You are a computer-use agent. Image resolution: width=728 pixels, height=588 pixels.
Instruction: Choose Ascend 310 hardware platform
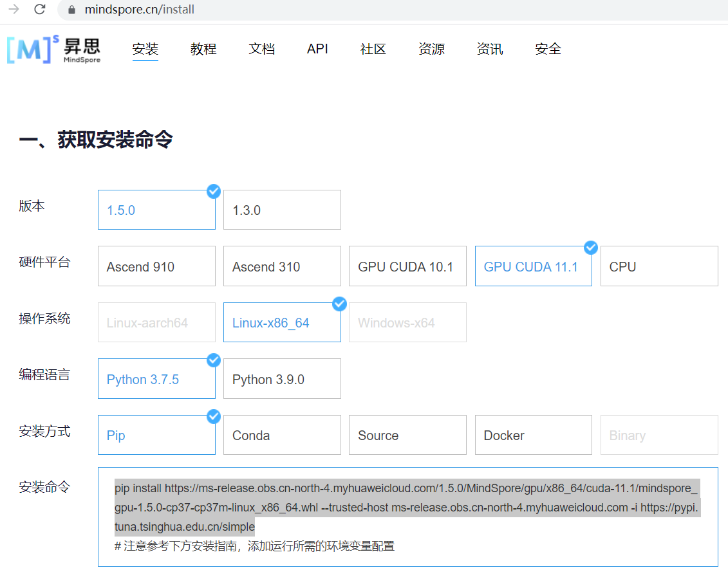[283, 266]
